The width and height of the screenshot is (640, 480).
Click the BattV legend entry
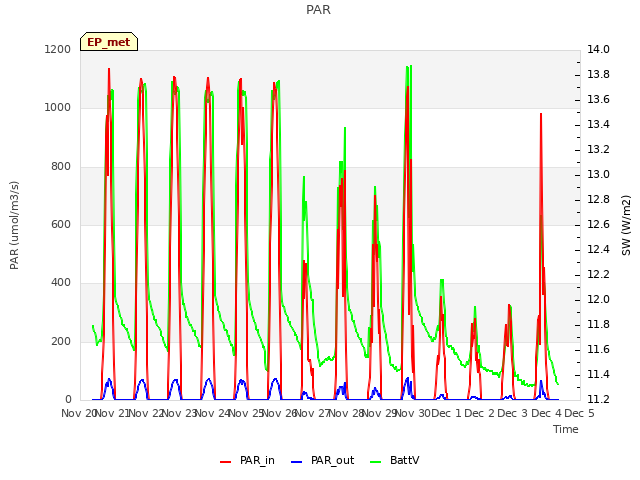pyautogui.click(x=394, y=460)
